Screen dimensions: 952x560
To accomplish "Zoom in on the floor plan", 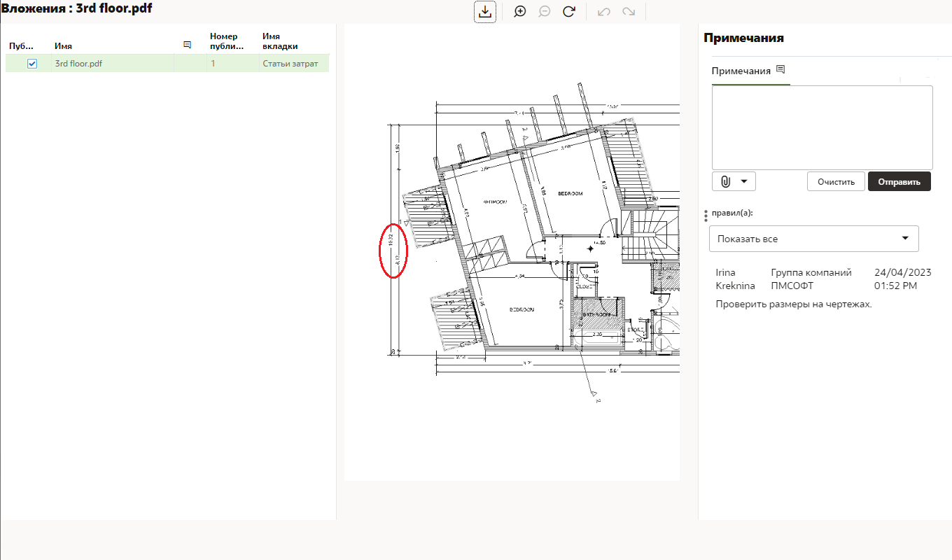I will click(x=519, y=12).
